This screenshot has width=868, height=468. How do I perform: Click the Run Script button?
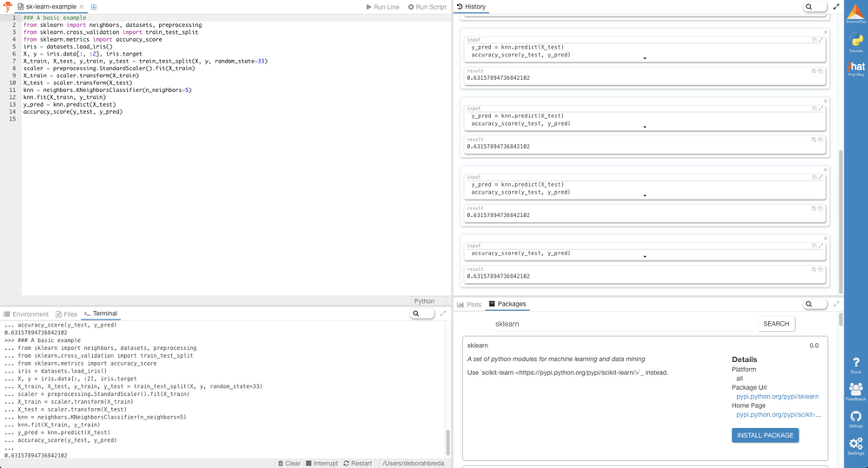427,7
